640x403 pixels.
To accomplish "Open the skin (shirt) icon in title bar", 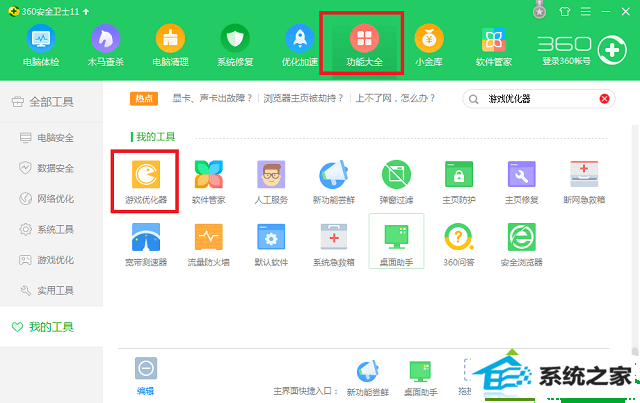I will click(x=564, y=11).
